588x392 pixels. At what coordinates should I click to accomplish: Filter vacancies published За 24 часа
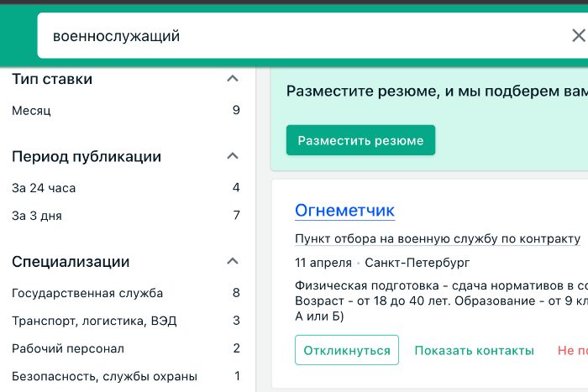44,188
